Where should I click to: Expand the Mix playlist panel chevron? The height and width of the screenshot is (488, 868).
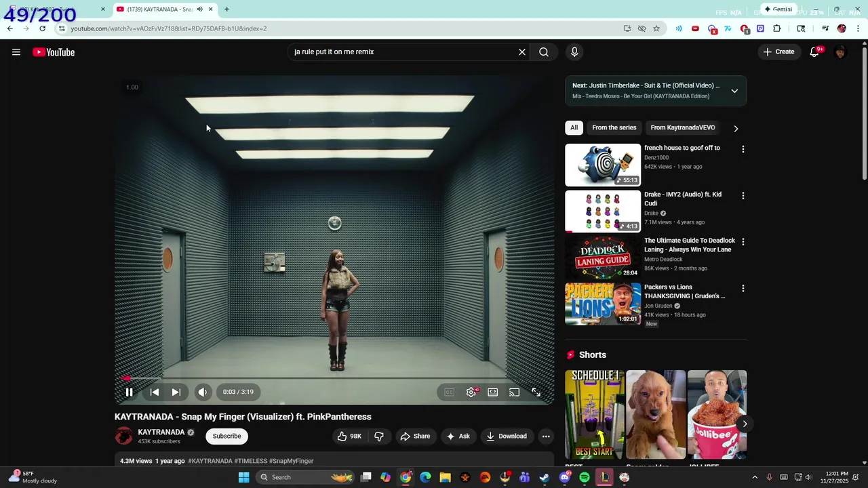pos(734,91)
